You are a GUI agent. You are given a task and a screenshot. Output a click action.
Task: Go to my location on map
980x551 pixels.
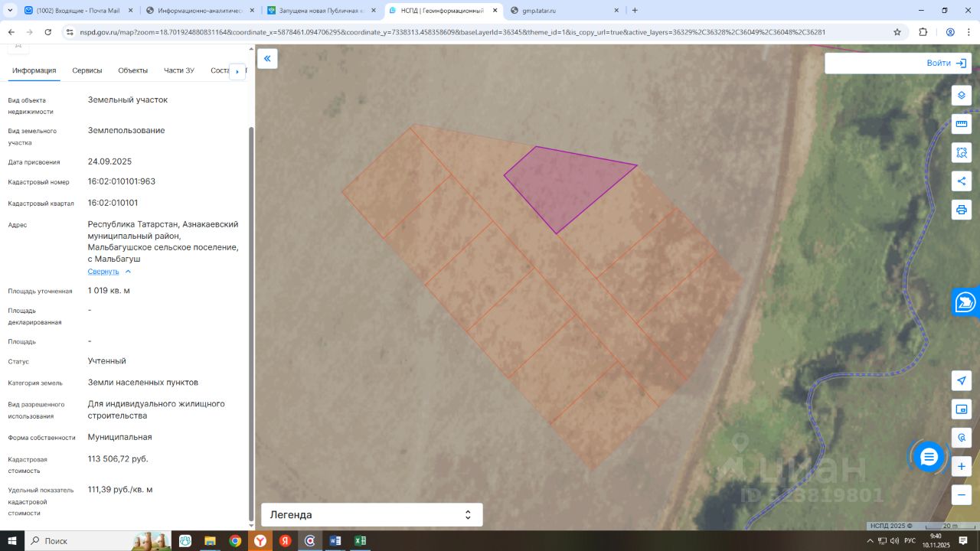[x=962, y=380]
